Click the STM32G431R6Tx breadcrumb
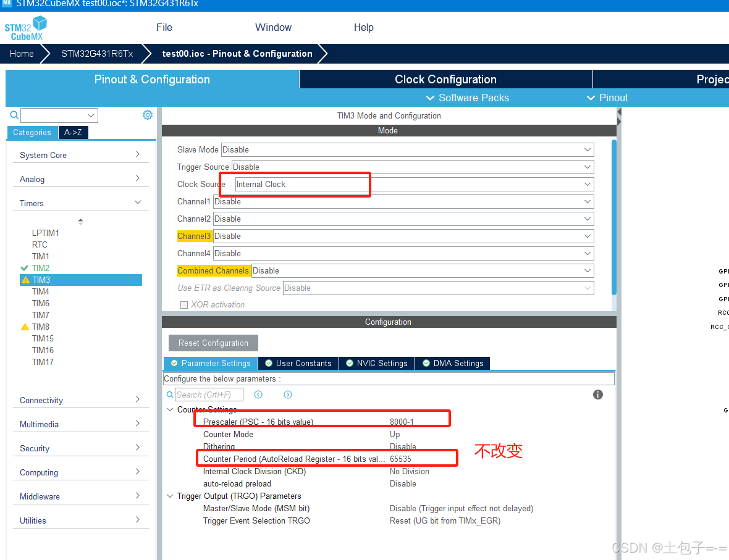 [97, 54]
